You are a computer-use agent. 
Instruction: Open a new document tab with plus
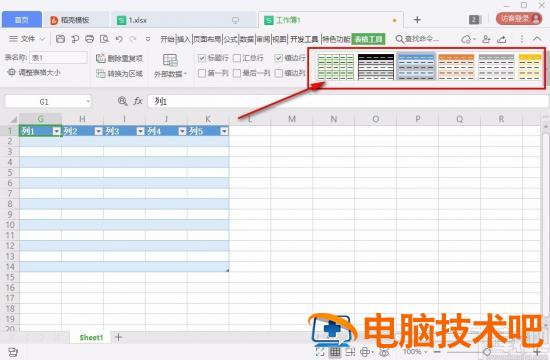(x=417, y=20)
